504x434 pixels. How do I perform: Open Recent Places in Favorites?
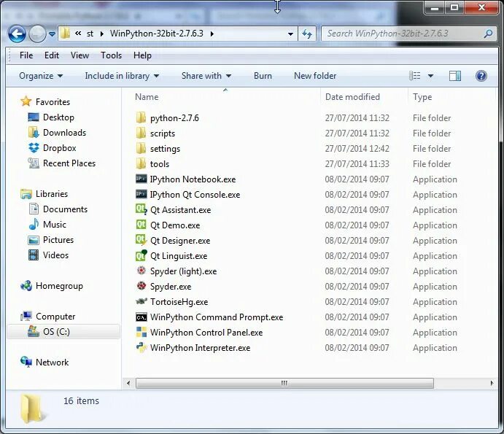(69, 163)
